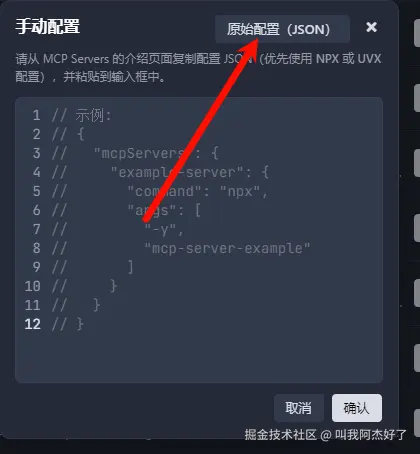The width and height of the screenshot is (420, 454).
Task: Click the closing bracket on line 9
Action: click(x=131, y=267)
